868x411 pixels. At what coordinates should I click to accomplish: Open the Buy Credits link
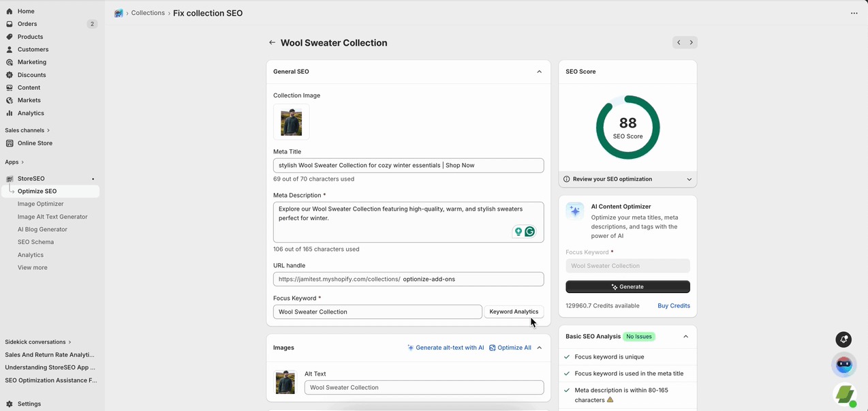click(673, 305)
